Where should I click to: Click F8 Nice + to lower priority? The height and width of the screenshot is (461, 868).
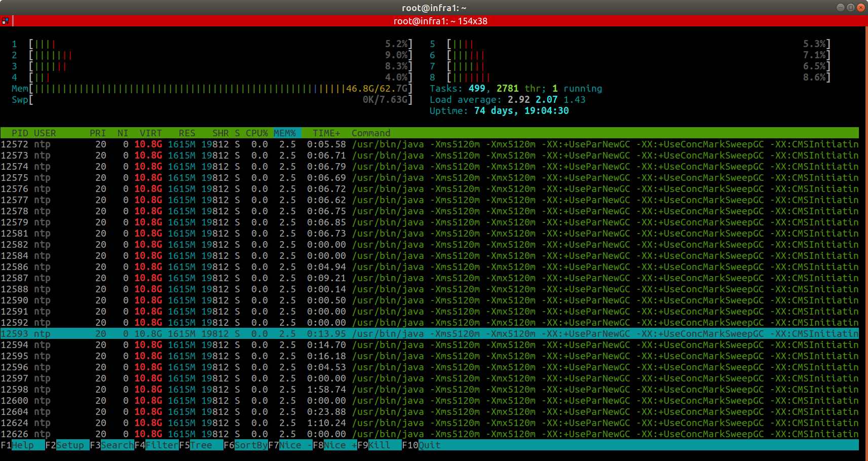[x=335, y=445]
